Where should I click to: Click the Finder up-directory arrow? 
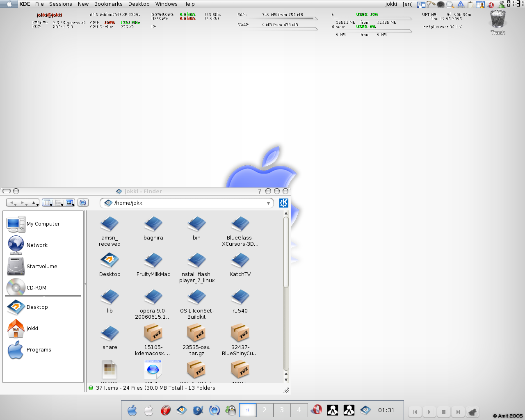34,203
